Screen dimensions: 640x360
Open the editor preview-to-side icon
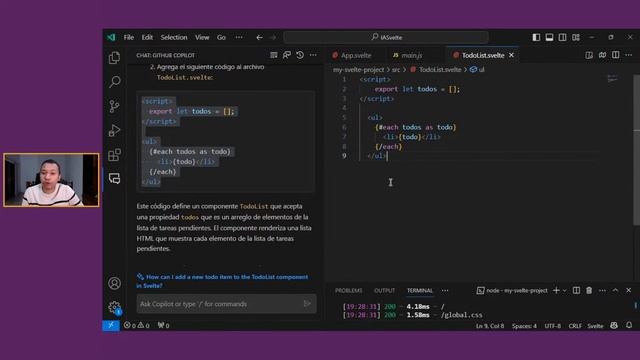pyautogui.click(x=589, y=55)
